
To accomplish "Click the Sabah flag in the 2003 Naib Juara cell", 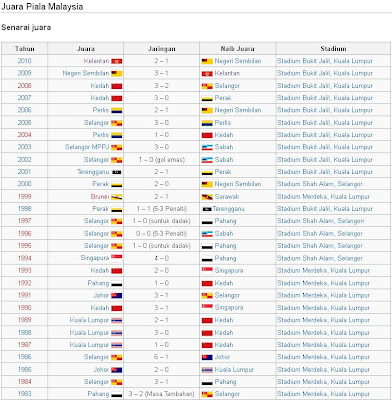I will (x=207, y=148).
